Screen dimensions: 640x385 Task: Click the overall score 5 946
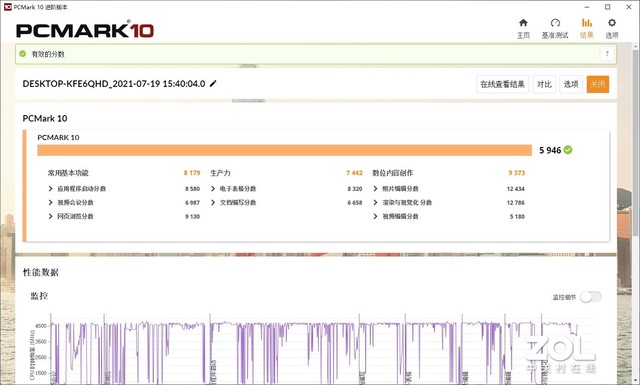[x=550, y=150]
